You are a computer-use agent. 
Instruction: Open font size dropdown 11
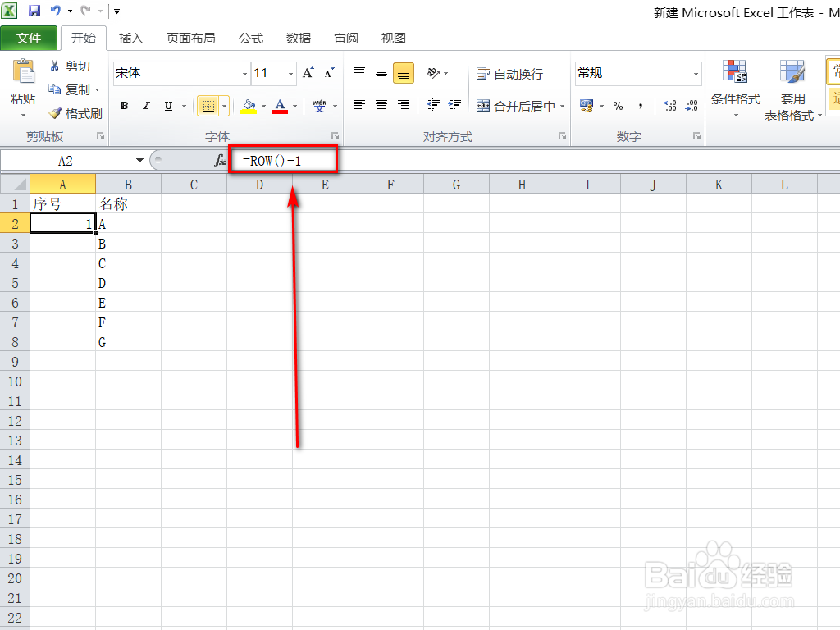(290, 73)
